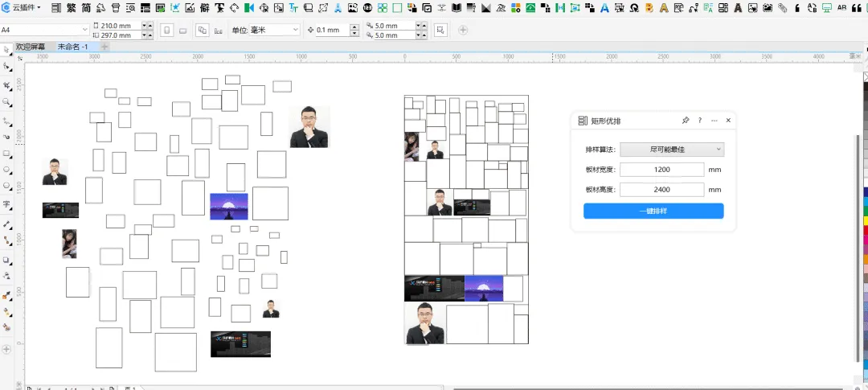Click the orange letter B icon
Viewport: 868px width, 390px height.
[x=649, y=8]
